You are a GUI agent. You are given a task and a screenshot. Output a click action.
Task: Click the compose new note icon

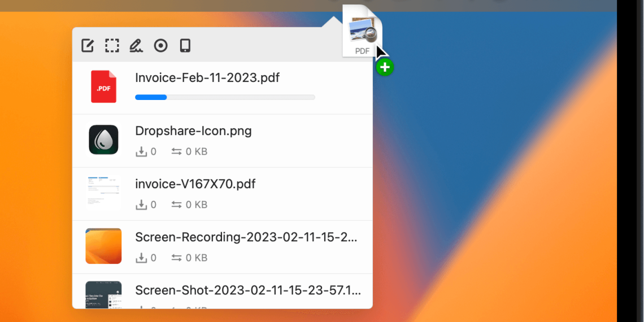[x=88, y=45]
